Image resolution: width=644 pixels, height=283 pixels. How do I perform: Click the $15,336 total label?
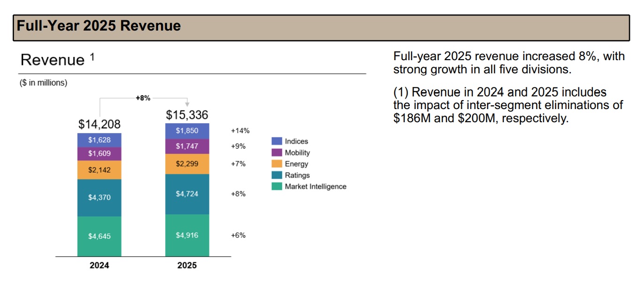[187, 113]
